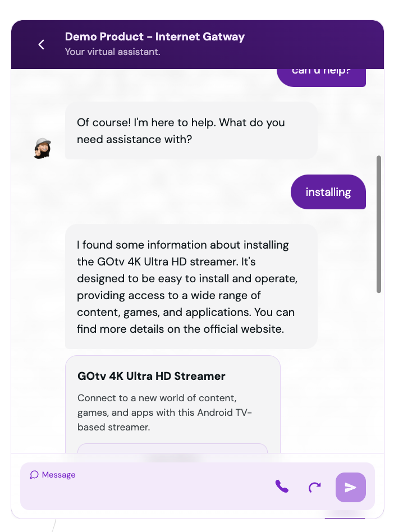The height and width of the screenshot is (532, 394).
Task: Click the Demo Product - Internet Gatway title
Action: tap(155, 36)
